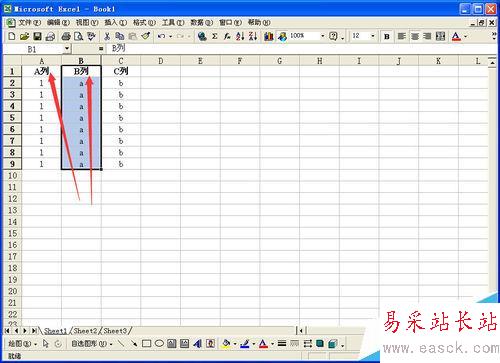This screenshot has width=500, height=363.
Task: Copy selection with the Copy icon
Action: [x=120, y=36]
